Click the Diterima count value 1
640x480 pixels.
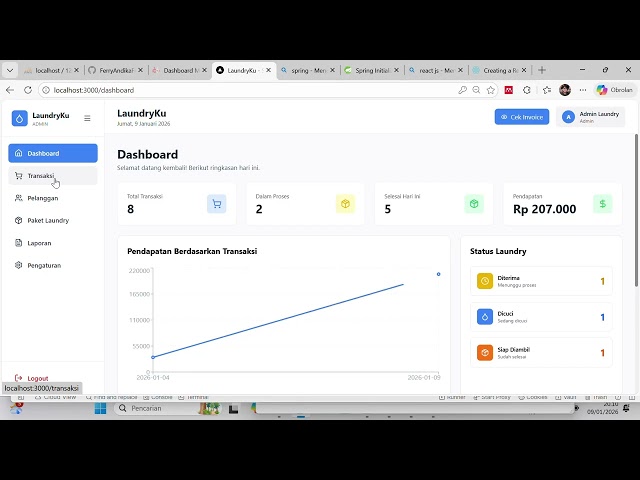[x=602, y=281]
